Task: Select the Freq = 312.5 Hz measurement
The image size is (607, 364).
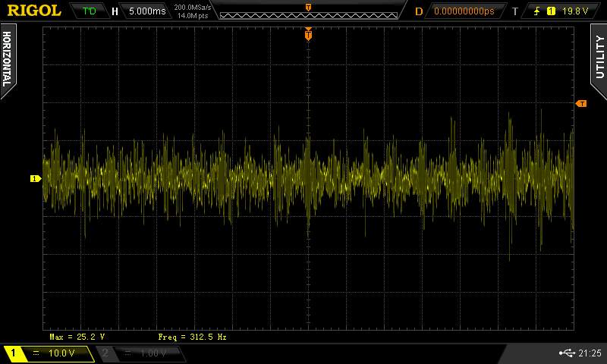Action: click(x=192, y=336)
